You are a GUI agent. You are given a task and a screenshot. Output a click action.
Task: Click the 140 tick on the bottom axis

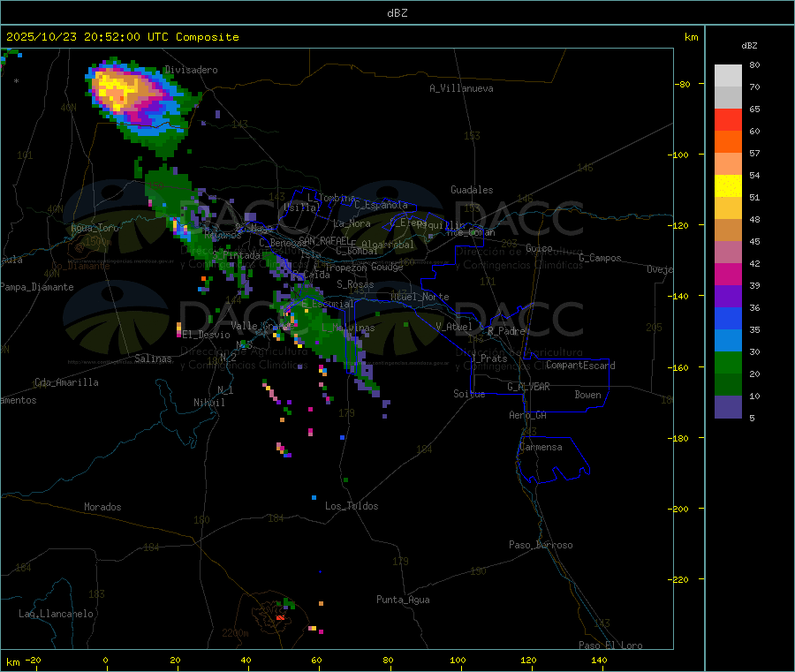coord(599,660)
